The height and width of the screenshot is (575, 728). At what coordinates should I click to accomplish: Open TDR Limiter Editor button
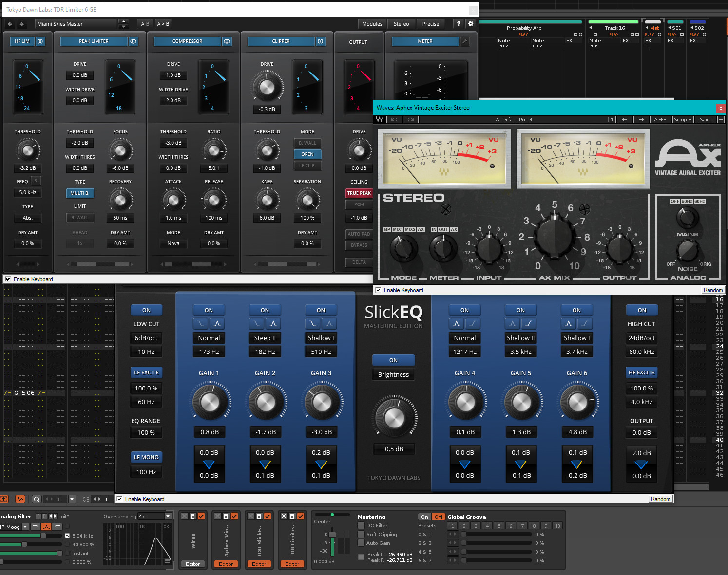click(292, 564)
